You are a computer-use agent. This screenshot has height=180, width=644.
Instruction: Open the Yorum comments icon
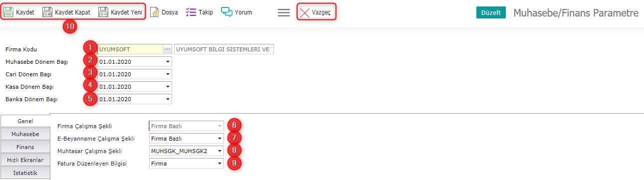pyautogui.click(x=227, y=12)
